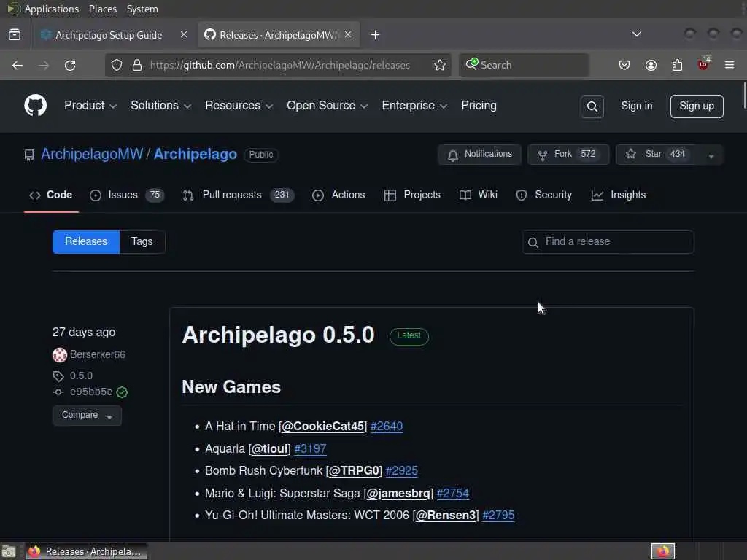747x560 pixels.
Task: Select the Releases view button
Action: [x=86, y=242]
